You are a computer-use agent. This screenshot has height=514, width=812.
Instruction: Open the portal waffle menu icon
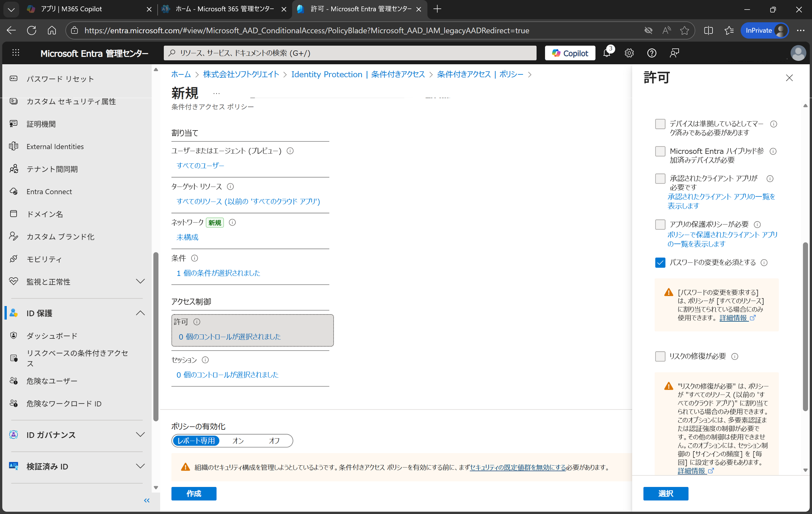pyautogui.click(x=16, y=53)
